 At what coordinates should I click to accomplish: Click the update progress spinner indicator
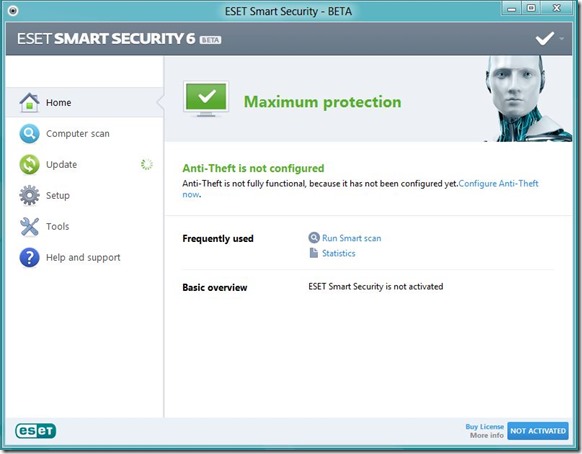point(147,164)
